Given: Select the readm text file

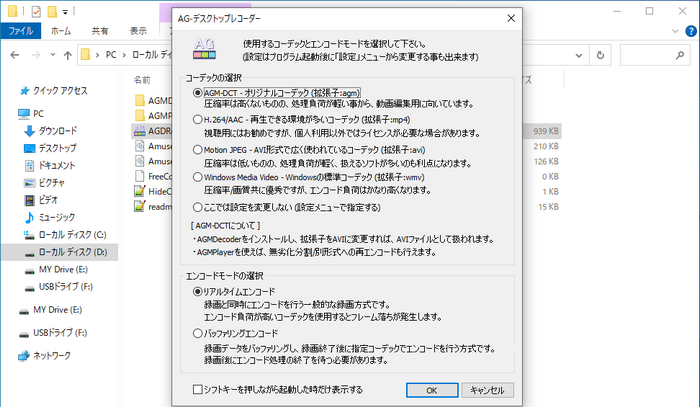Looking at the screenshot, I should pos(153,207).
